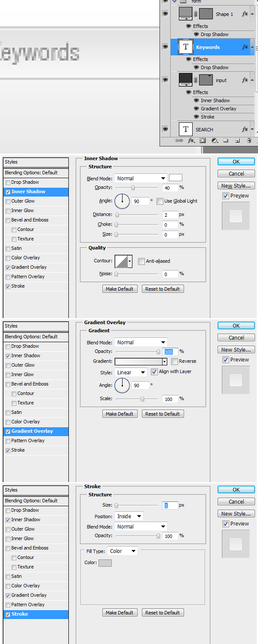Screen dimensions: 258x644
Task: Click Make Default in Inner Shadow dialog
Action: pyautogui.click(x=120, y=289)
